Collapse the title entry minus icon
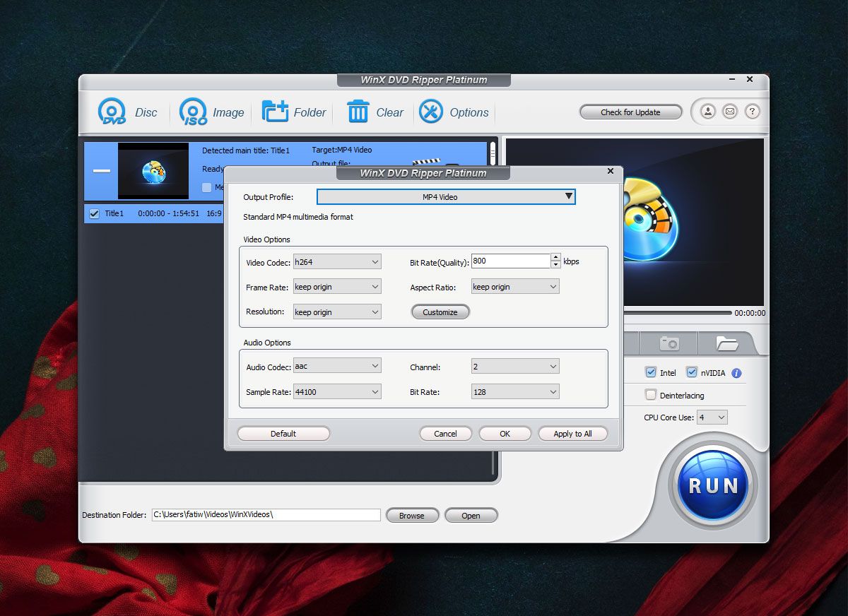 coord(102,171)
